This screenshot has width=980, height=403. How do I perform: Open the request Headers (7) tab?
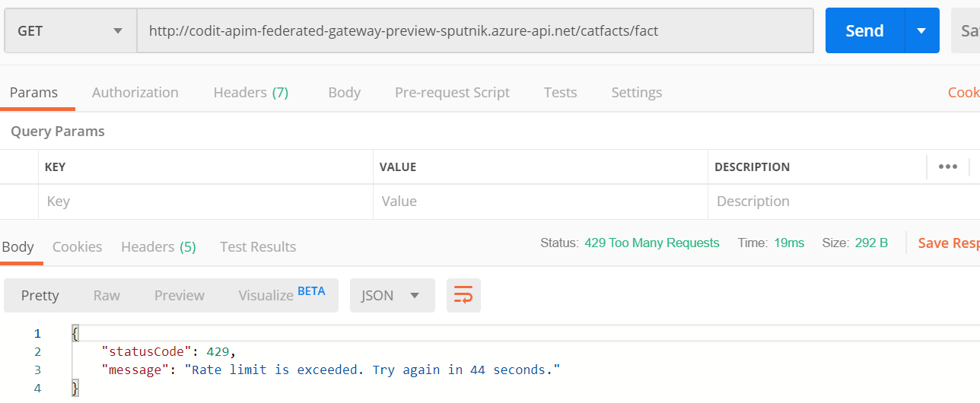[250, 93]
